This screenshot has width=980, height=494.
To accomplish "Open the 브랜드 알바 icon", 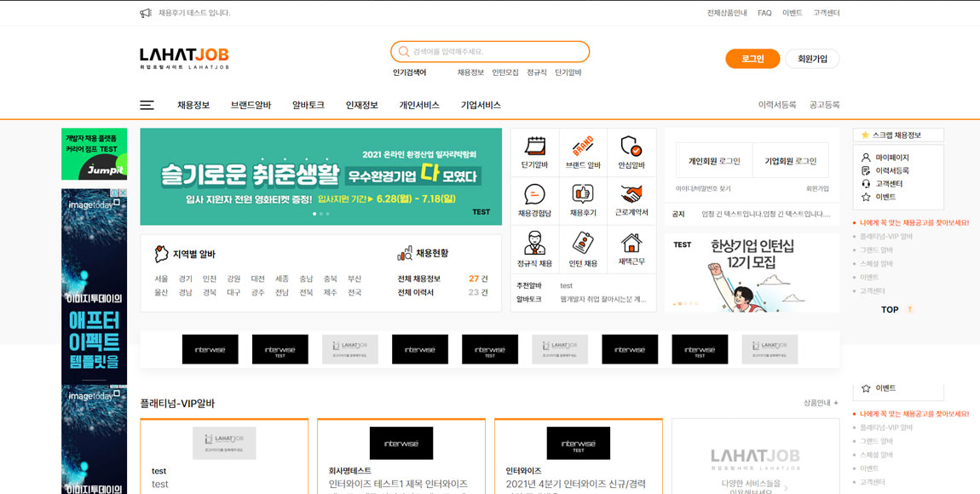I will click(583, 146).
